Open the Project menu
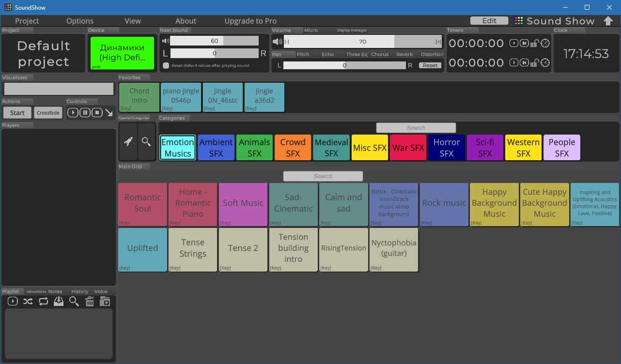 27,21
